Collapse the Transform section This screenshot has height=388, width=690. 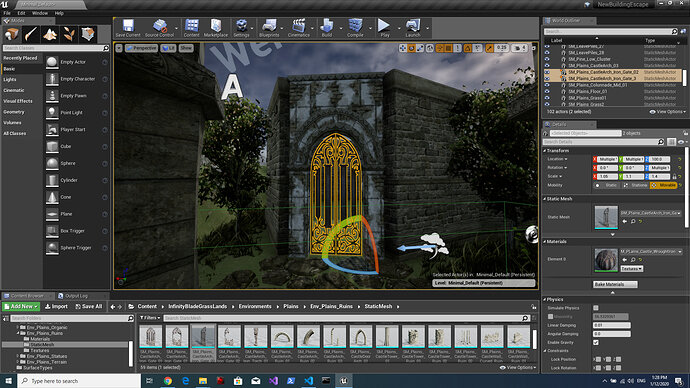click(544, 150)
